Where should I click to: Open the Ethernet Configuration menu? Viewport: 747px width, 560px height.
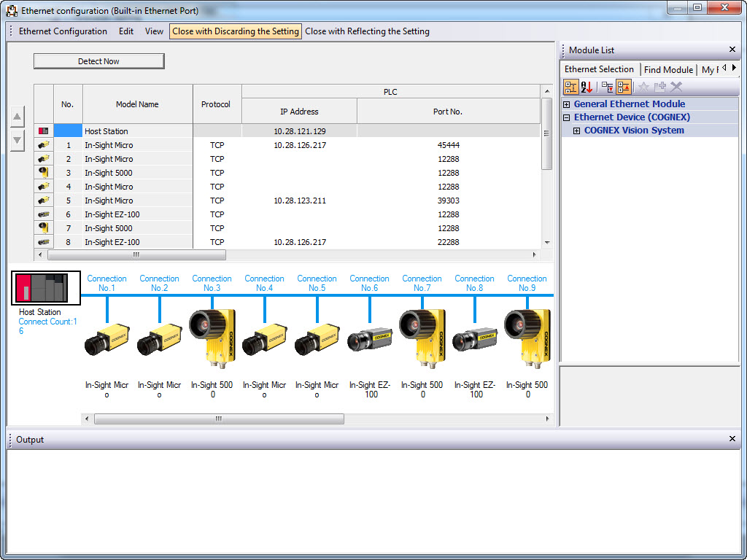63,31
